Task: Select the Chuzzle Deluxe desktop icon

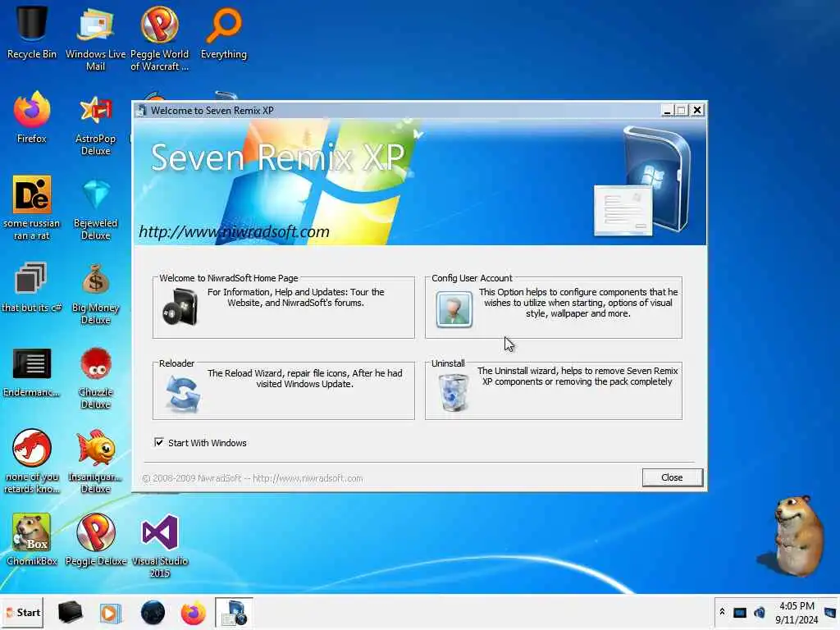Action: pos(95,377)
